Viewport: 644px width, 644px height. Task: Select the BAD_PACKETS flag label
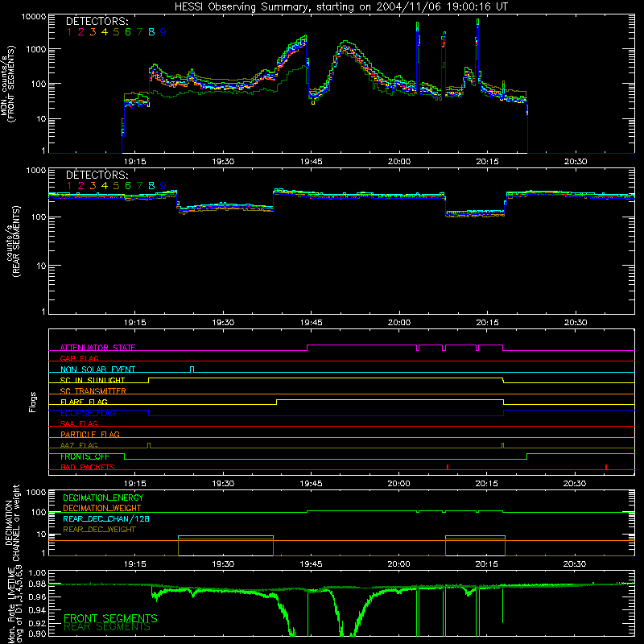pos(88,467)
